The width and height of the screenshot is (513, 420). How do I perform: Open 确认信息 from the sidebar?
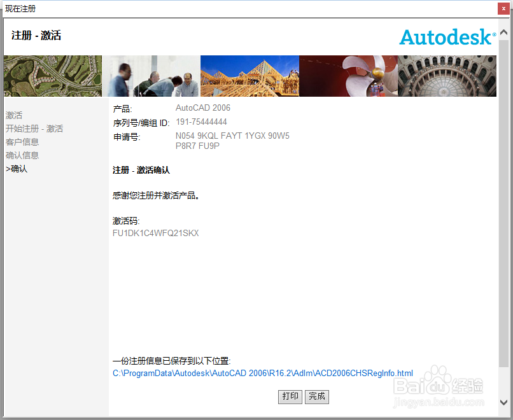(22, 155)
